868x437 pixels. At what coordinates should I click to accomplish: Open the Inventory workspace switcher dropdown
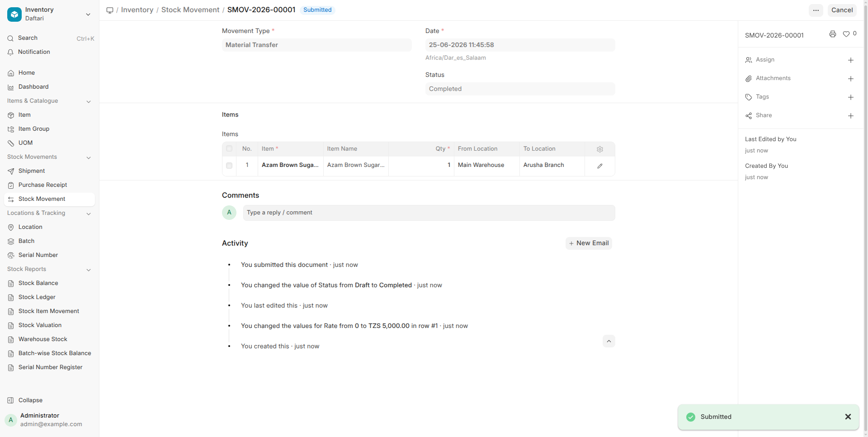(88, 14)
